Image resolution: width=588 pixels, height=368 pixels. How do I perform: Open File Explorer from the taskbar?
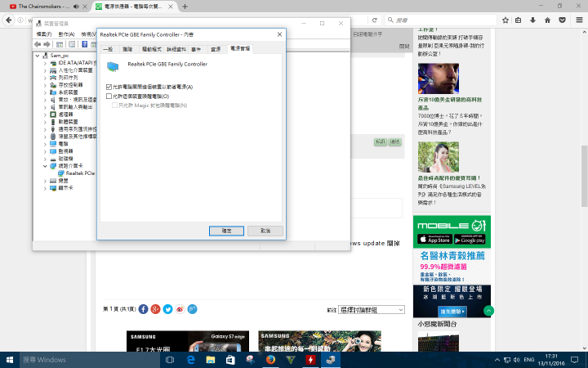click(x=211, y=360)
